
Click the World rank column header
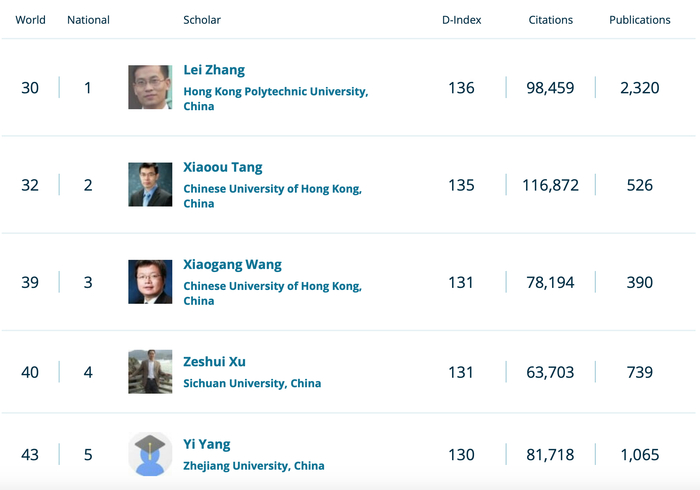(30, 20)
